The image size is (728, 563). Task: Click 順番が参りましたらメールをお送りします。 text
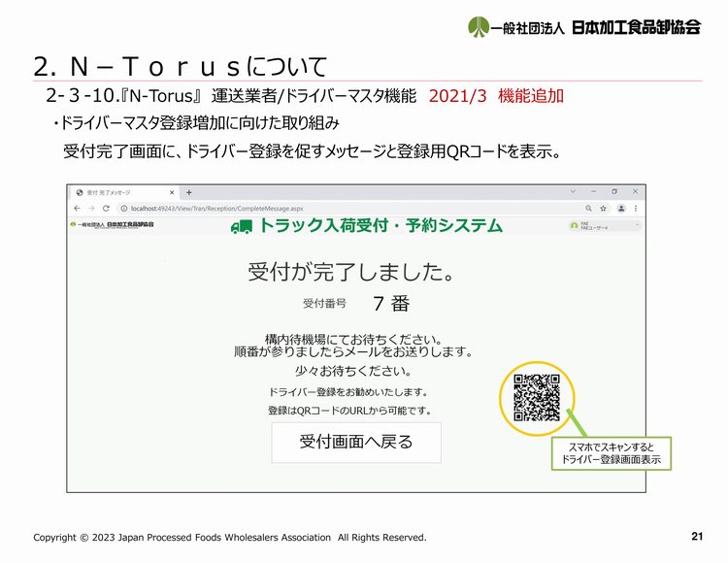pyautogui.click(x=353, y=351)
